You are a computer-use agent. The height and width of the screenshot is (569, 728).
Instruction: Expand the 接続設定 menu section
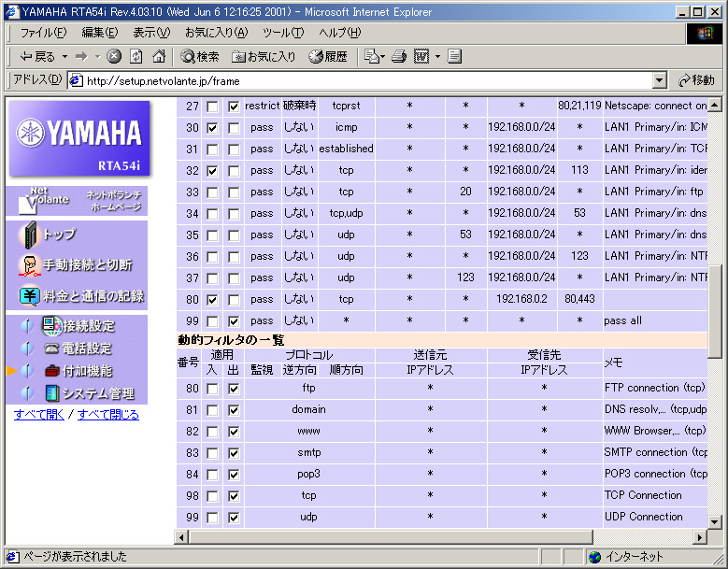(87, 326)
